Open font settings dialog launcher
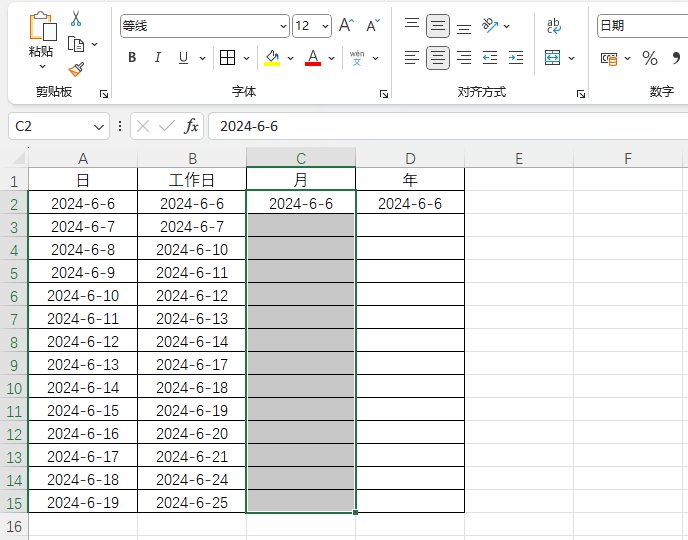The height and width of the screenshot is (540, 688). [384, 94]
